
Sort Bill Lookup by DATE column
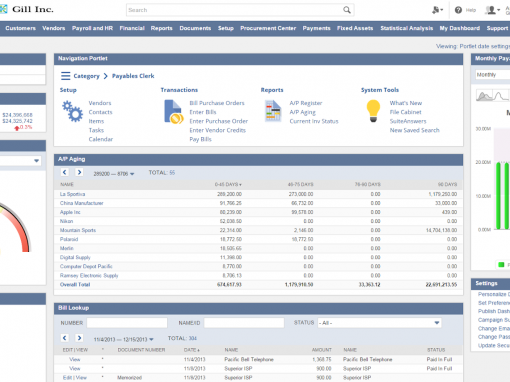tap(192, 350)
